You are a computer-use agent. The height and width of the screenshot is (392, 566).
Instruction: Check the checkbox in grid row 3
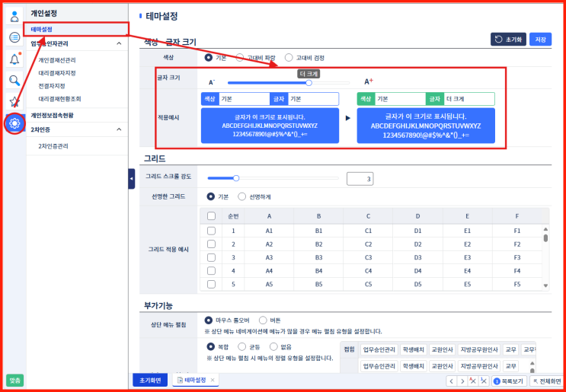click(211, 257)
